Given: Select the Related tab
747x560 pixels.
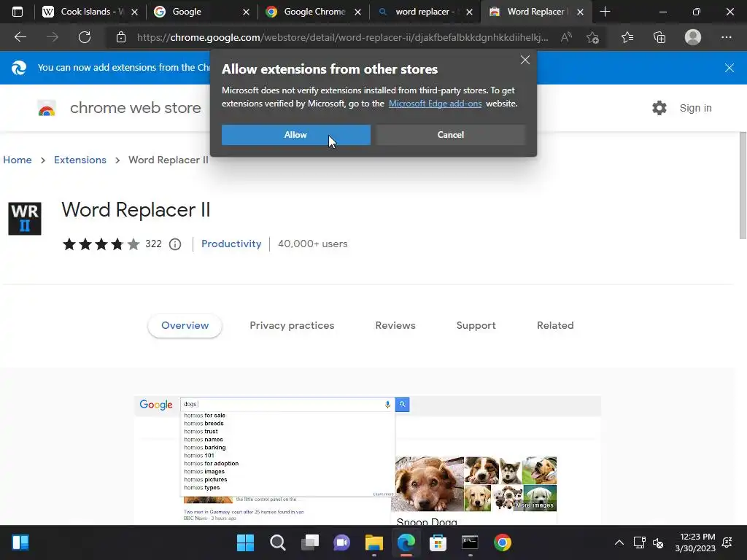Looking at the screenshot, I should 555,326.
